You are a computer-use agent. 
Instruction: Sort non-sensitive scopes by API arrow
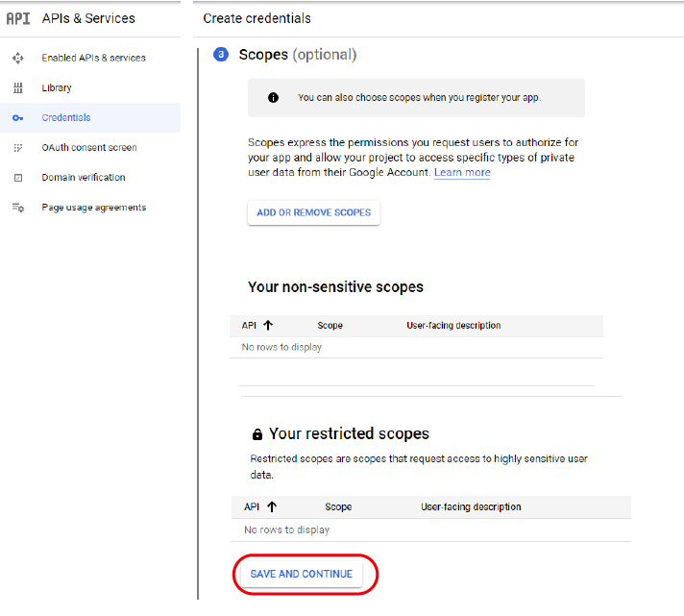click(x=268, y=326)
